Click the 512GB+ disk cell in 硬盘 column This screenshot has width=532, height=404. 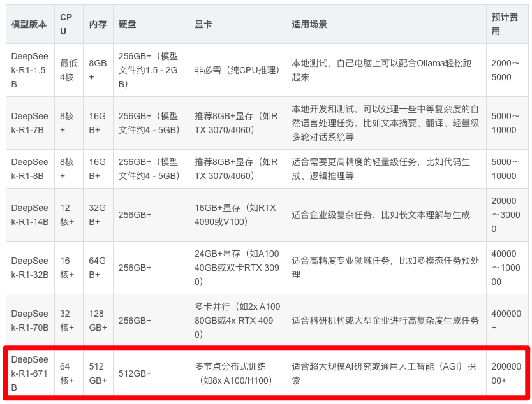tap(151, 373)
